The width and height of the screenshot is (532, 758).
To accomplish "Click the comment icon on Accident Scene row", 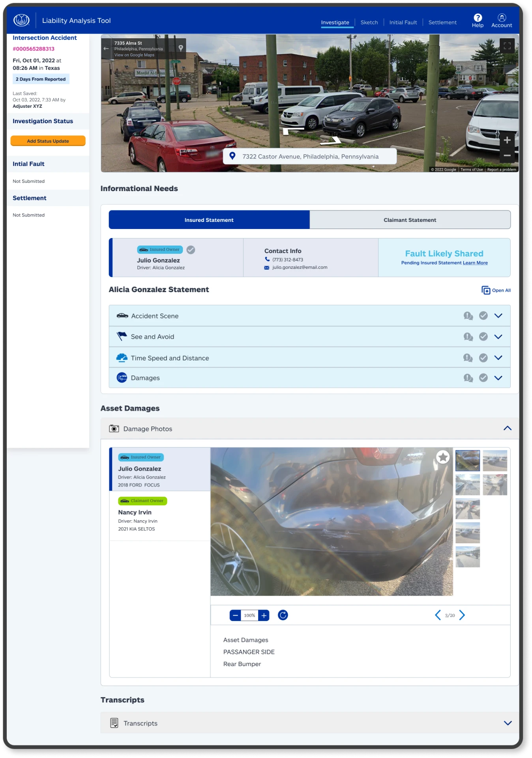I will (x=468, y=316).
